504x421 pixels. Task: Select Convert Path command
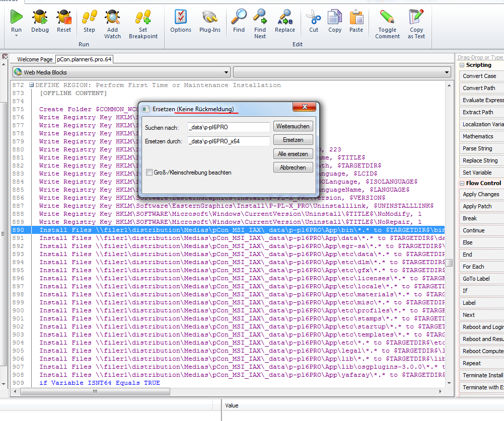[481, 88]
